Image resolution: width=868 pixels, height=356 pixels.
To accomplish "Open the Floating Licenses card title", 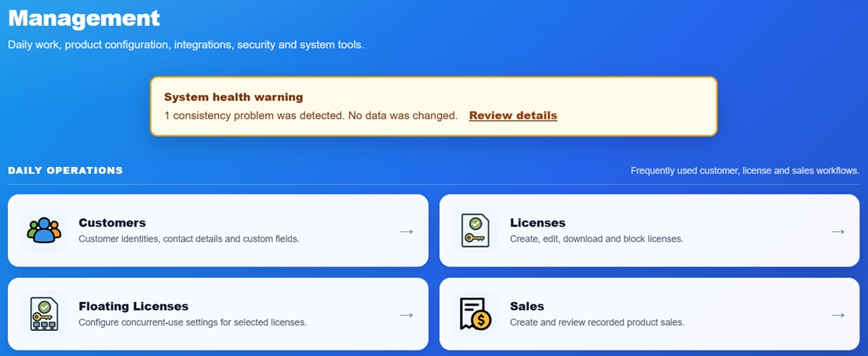I will pyautogui.click(x=133, y=307).
